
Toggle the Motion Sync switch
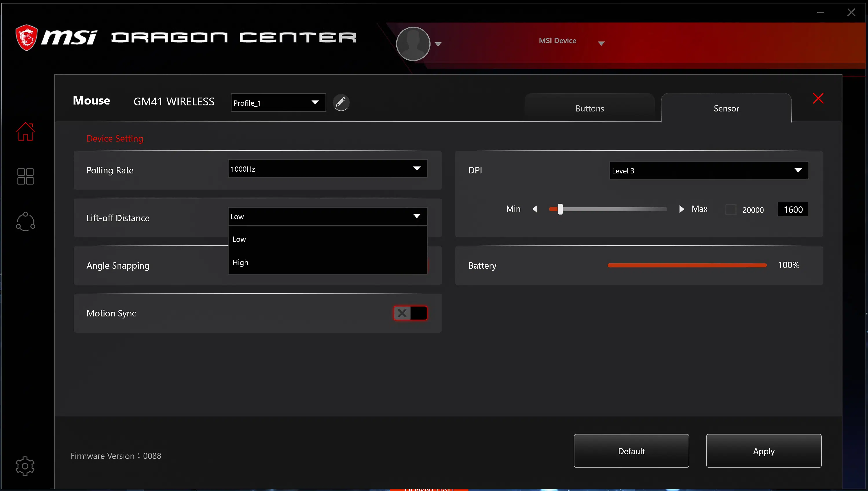tap(410, 313)
